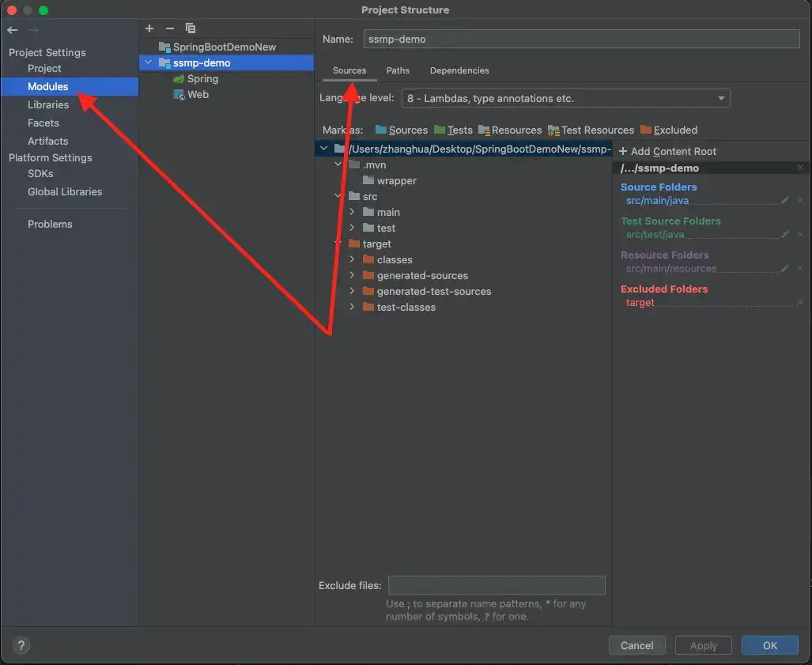
Task: Mark folder as Excluded
Action: coord(669,130)
